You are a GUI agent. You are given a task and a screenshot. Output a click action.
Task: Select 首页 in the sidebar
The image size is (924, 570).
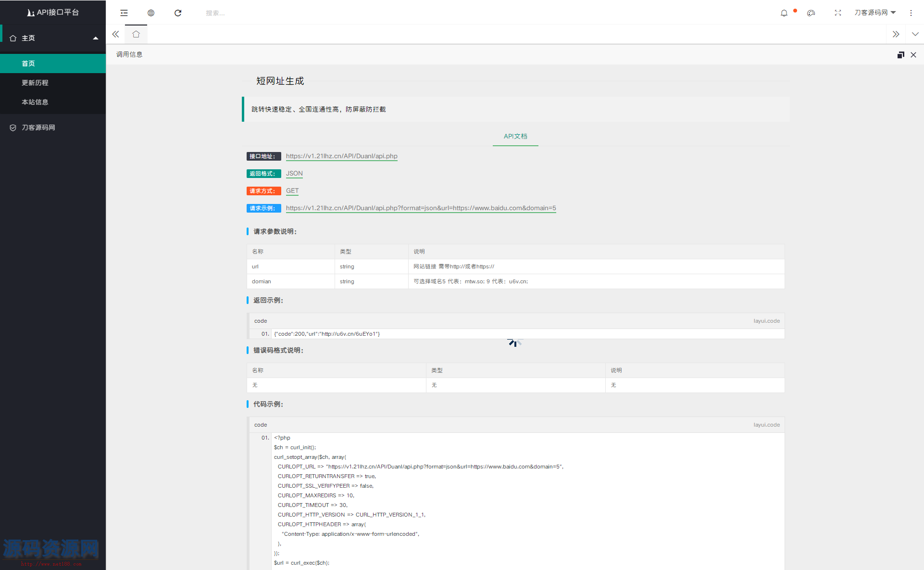pos(53,63)
